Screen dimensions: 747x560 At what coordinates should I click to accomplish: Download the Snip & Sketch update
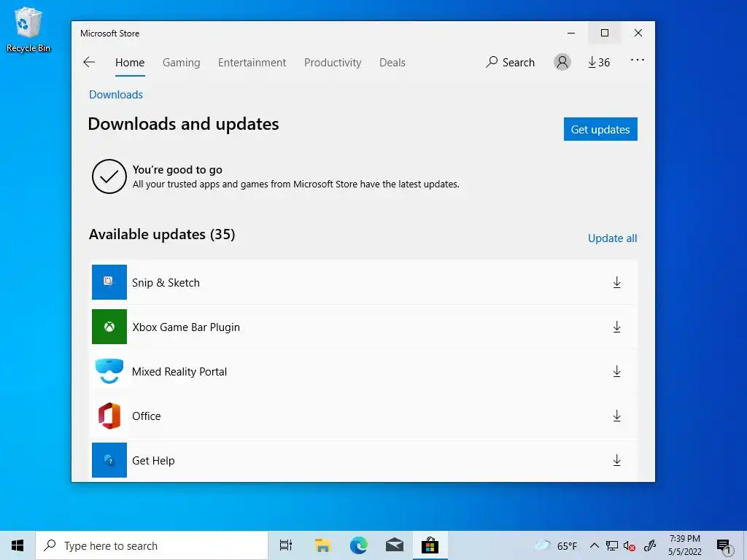tap(616, 282)
